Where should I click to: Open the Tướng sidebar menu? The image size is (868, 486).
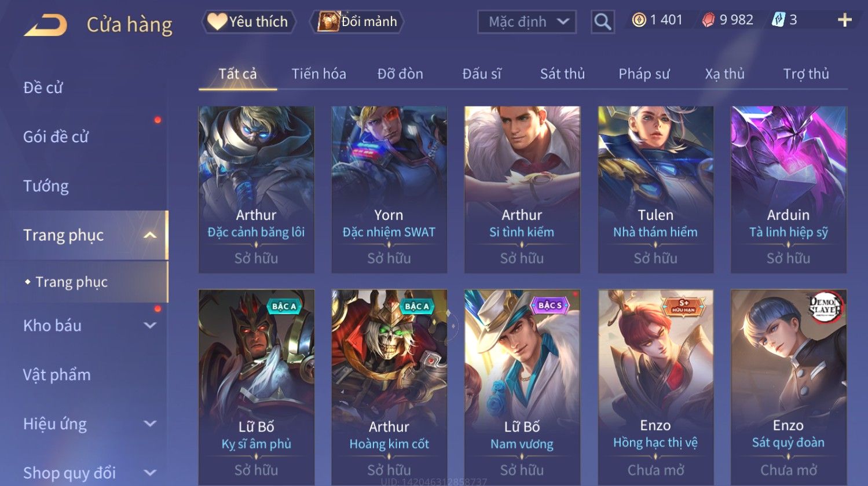(x=46, y=186)
